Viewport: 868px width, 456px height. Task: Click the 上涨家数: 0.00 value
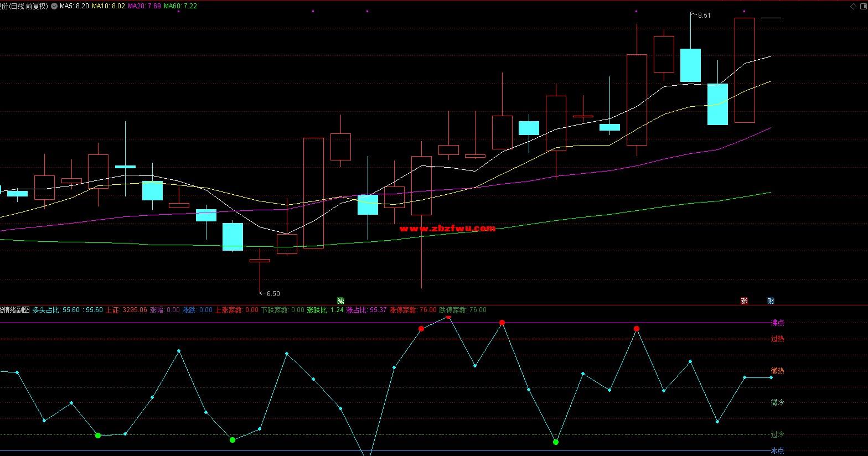[237, 310]
